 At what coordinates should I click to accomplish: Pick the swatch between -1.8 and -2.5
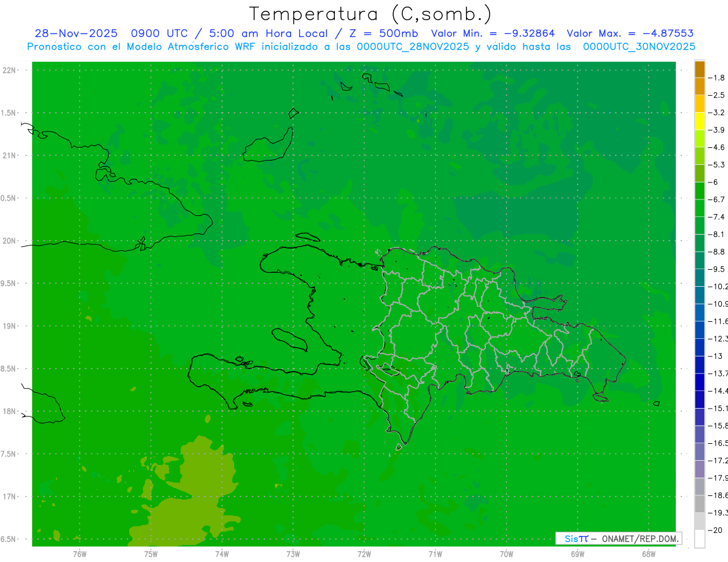tap(699, 86)
